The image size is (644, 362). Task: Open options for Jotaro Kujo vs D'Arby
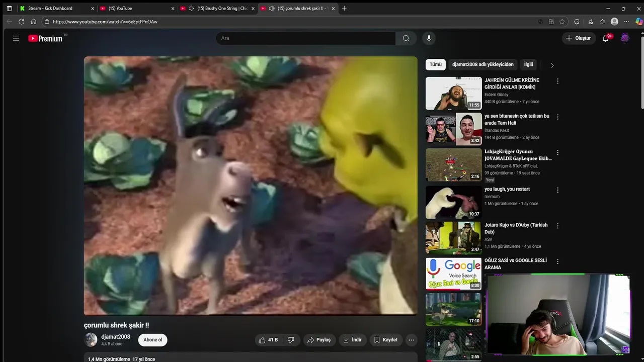pyautogui.click(x=557, y=226)
